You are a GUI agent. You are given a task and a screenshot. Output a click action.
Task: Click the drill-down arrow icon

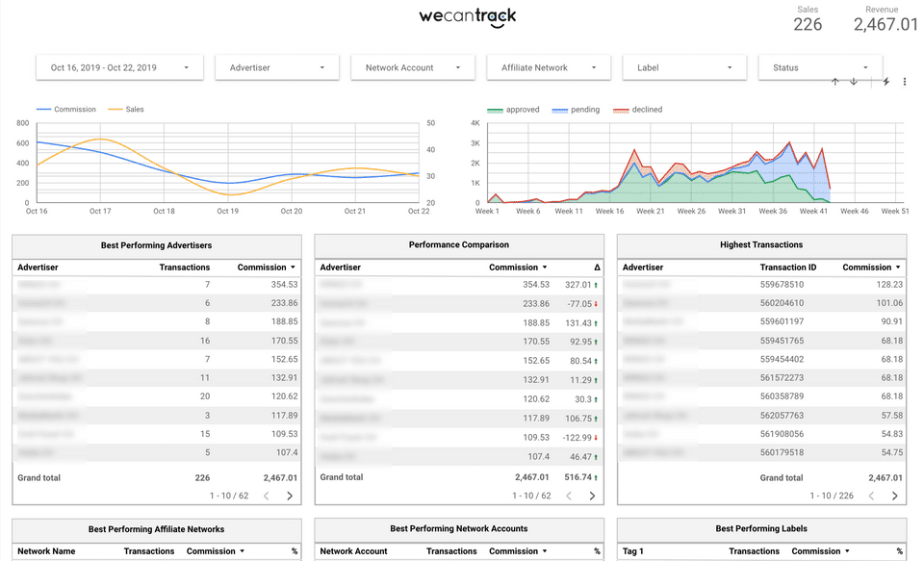click(x=854, y=82)
